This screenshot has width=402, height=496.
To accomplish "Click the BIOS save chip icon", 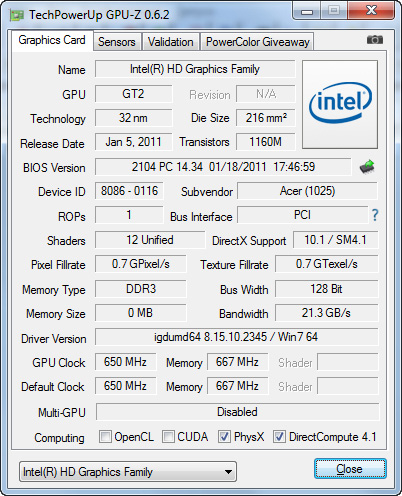I will pyautogui.click(x=367, y=167).
